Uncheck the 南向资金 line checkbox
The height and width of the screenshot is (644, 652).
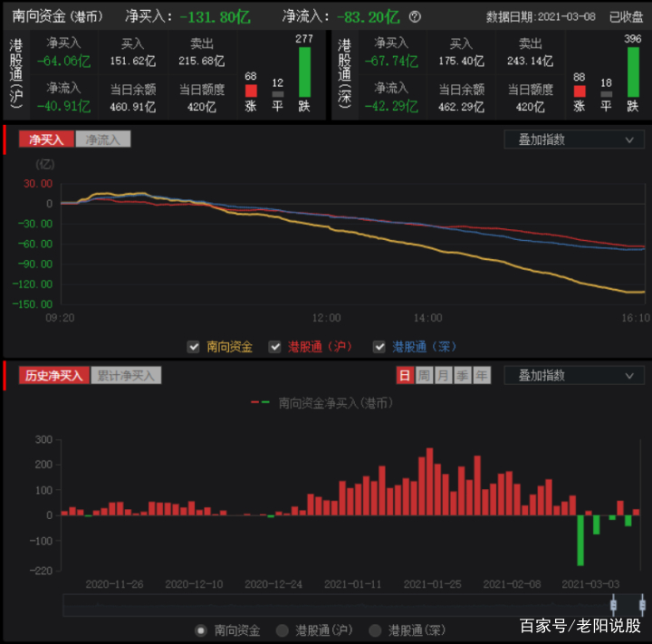(193, 347)
